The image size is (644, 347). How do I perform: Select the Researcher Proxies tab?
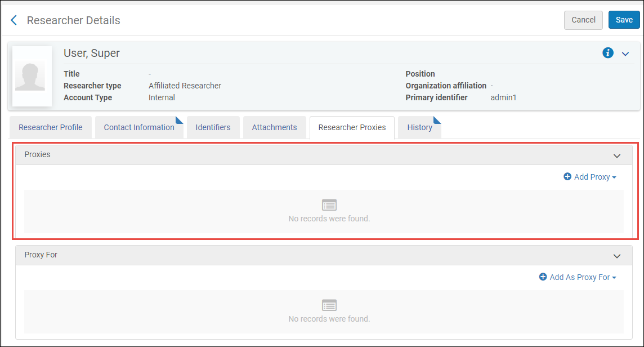[x=352, y=127]
